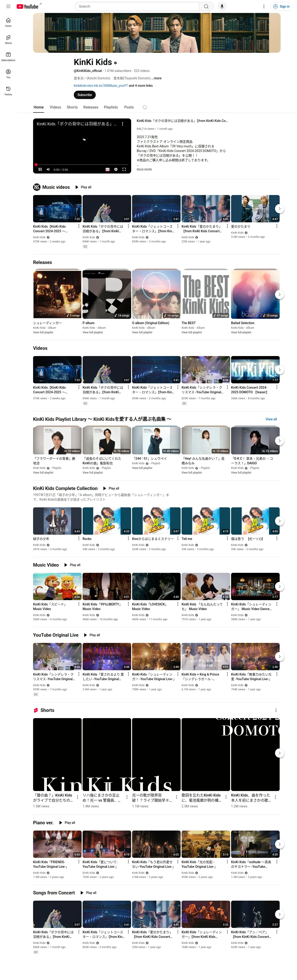Click the search magnifier button
297x980 pixels.
coord(206,6)
